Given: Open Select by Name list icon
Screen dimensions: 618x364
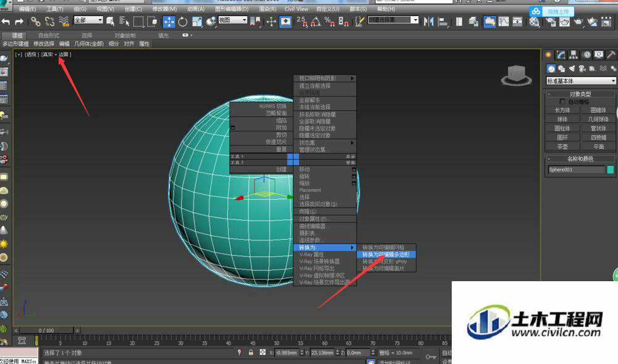Looking at the screenshot, I should pyautogui.click(x=124, y=22).
